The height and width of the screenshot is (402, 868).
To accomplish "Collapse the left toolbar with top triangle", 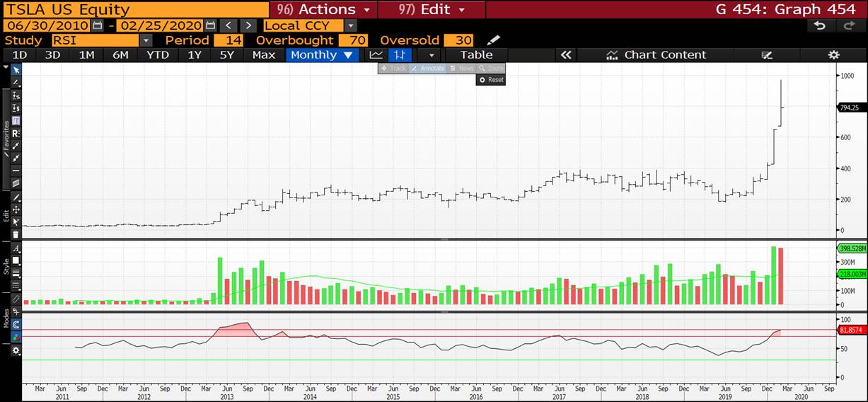I will click(x=5, y=69).
